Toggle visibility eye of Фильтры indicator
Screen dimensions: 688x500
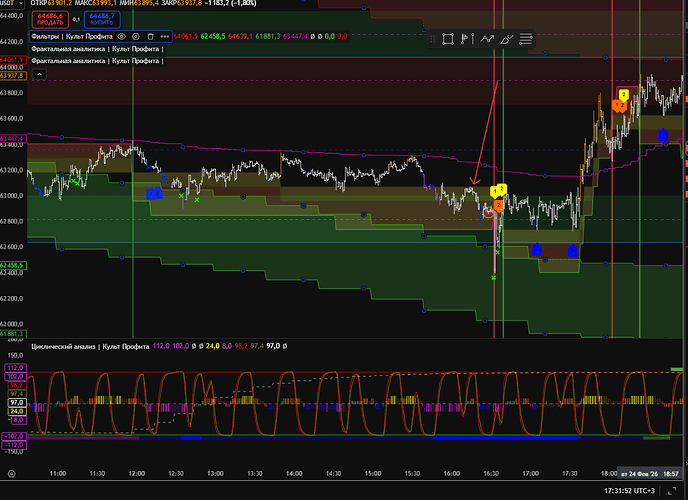[120, 36]
